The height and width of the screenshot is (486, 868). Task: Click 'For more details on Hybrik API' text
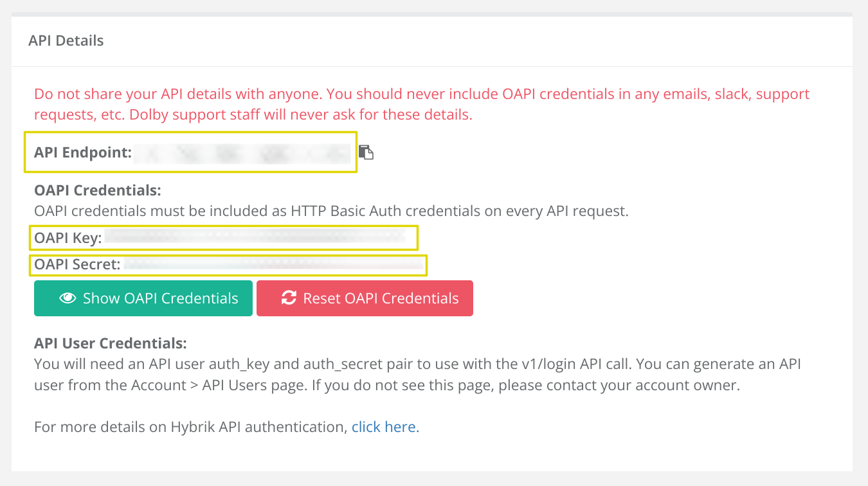191,427
